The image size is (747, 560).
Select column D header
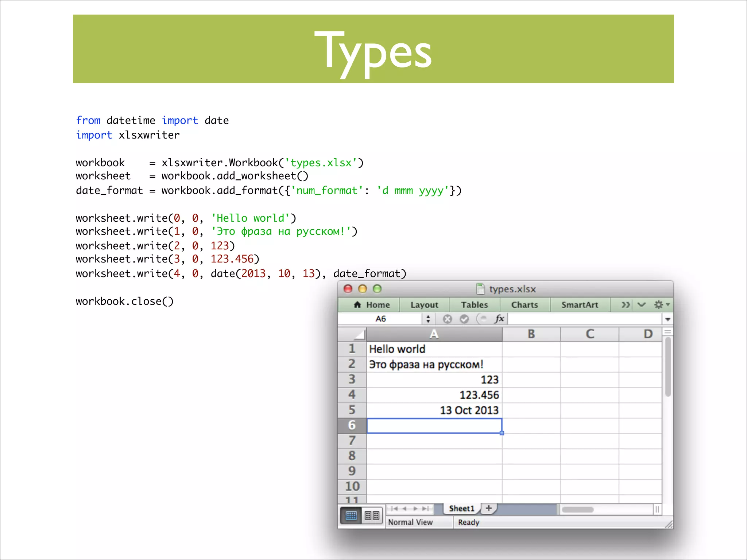(640, 334)
